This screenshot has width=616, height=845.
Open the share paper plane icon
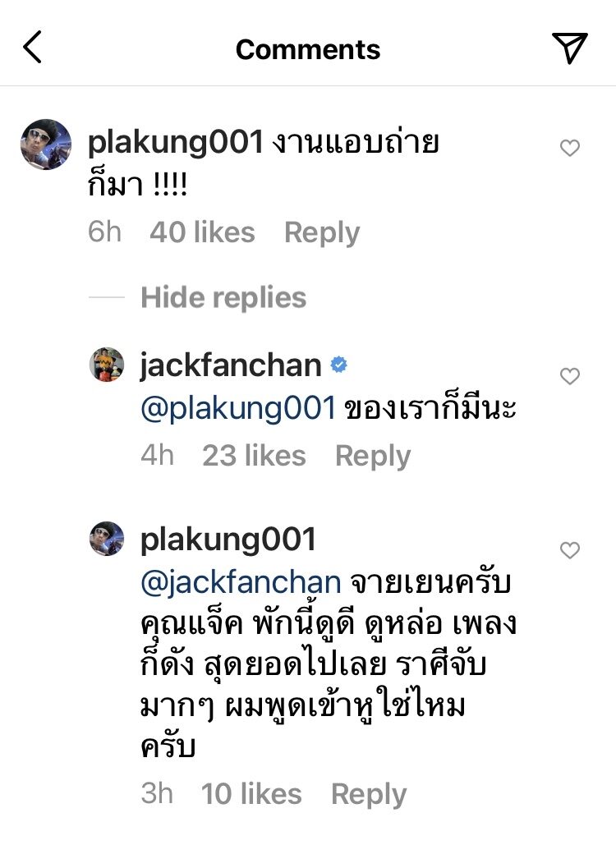[569, 48]
